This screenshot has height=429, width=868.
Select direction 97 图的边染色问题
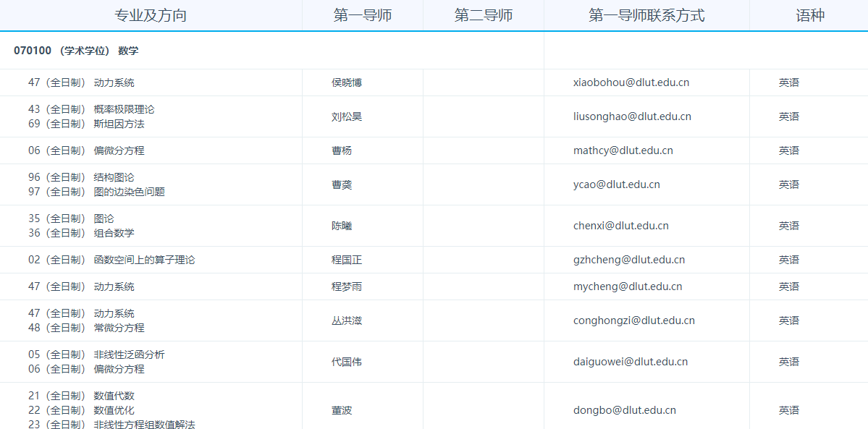pos(97,192)
